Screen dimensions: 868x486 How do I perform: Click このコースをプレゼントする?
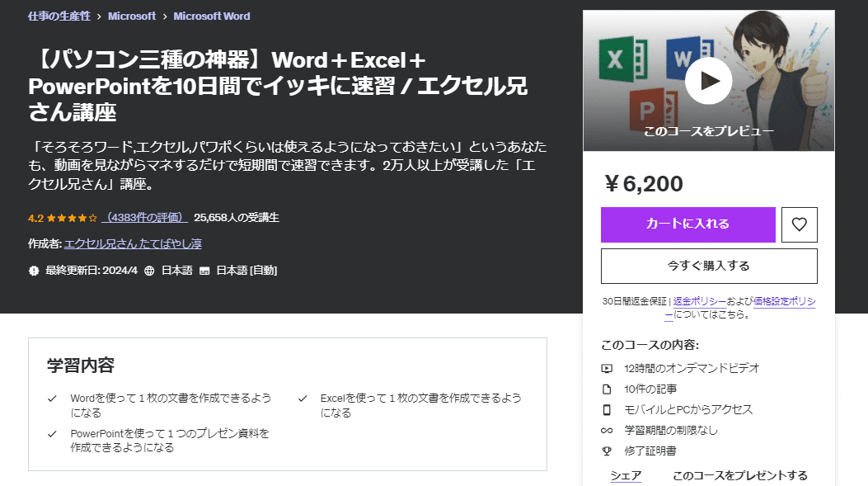[739, 474]
